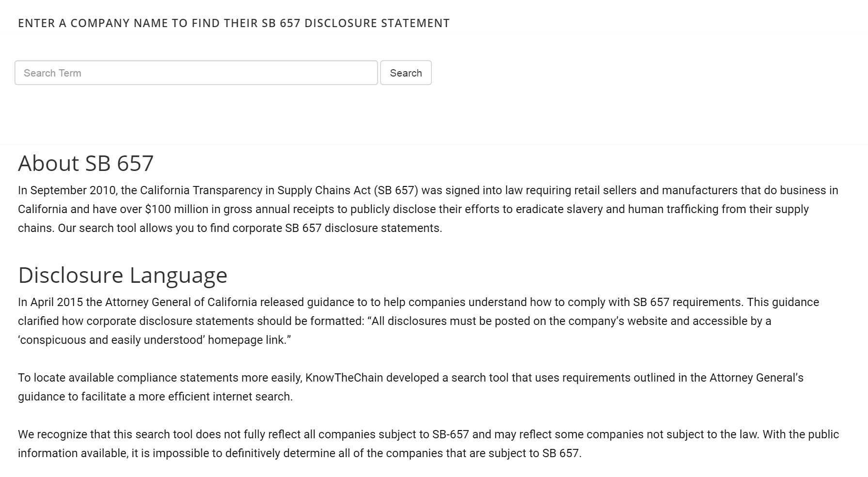
Task: Click the parenthetical "(SB 657)" in first paragraph
Action: 396,190
